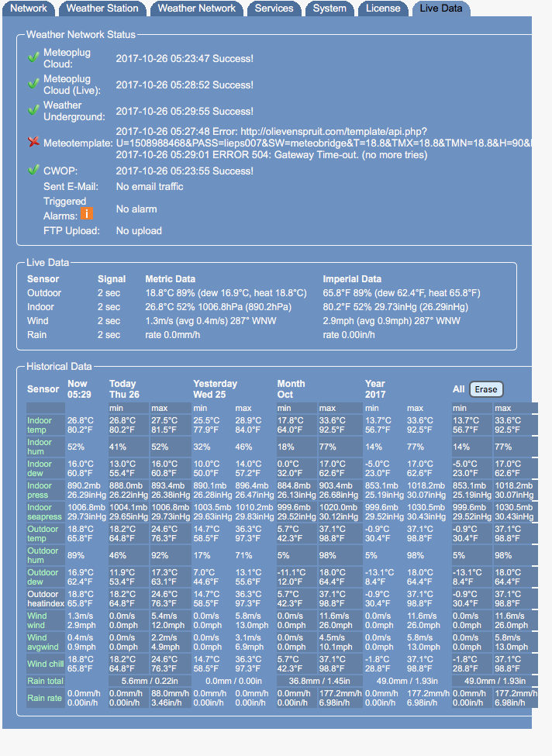Click the Indoor temp sensor label

pyautogui.click(x=40, y=425)
